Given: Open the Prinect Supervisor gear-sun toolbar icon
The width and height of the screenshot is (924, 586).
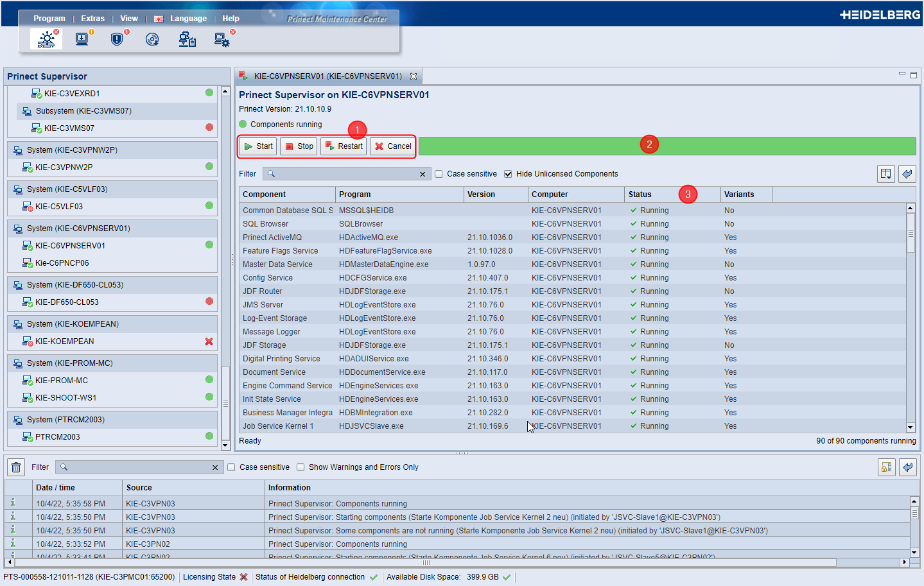Looking at the screenshot, I should coord(46,40).
